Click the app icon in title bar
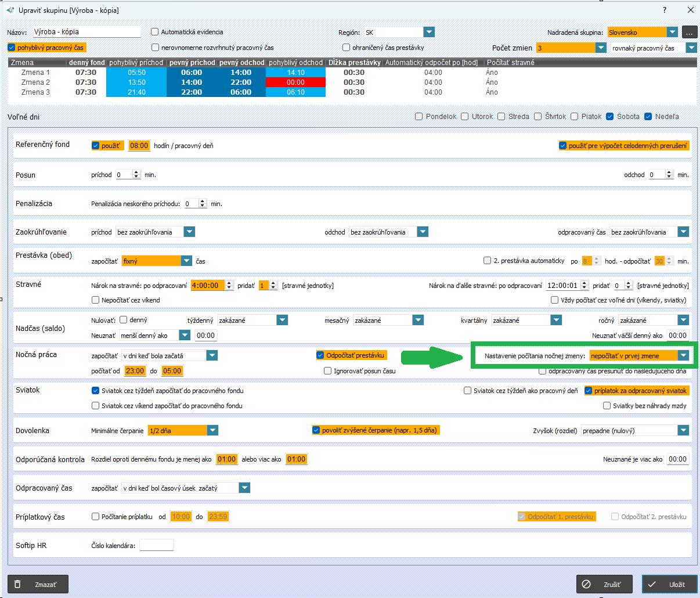This screenshot has height=598, width=700. coord(10,10)
